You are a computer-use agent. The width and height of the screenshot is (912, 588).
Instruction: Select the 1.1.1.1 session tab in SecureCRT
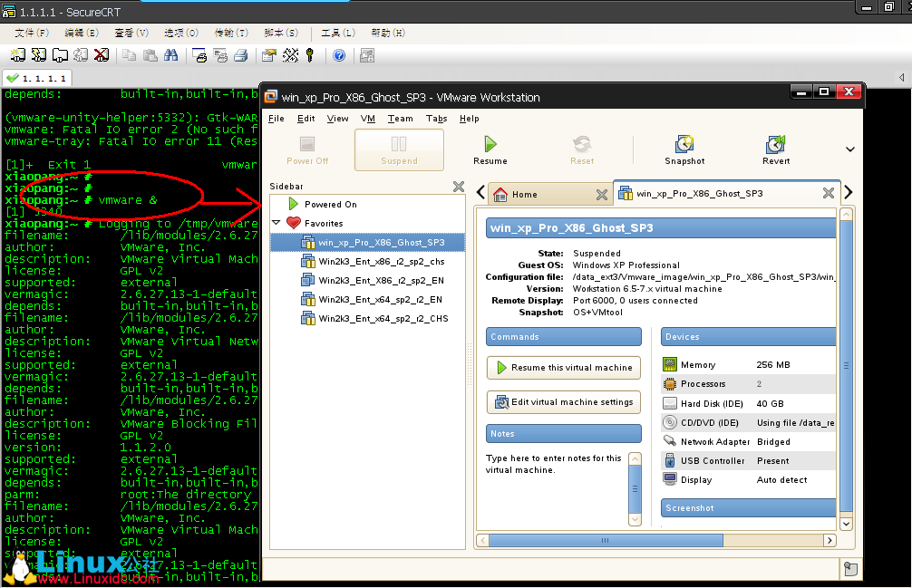tap(37, 78)
